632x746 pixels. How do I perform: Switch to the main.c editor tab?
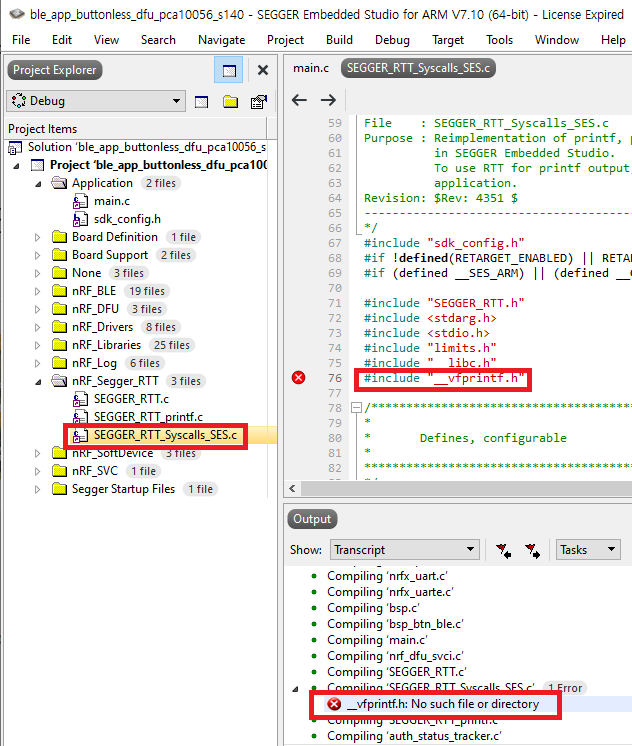311,68
